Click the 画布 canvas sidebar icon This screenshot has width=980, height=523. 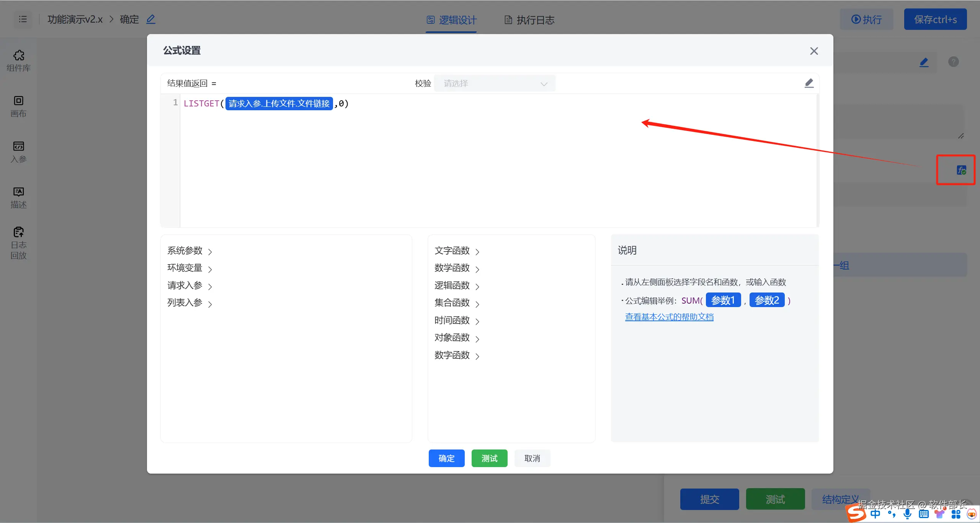tap(18, 106)
